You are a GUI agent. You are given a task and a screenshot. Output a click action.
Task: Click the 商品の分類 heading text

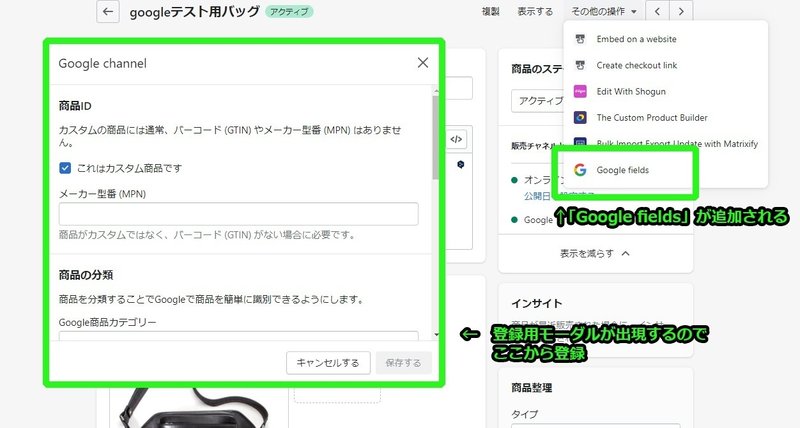coord(86,275)
